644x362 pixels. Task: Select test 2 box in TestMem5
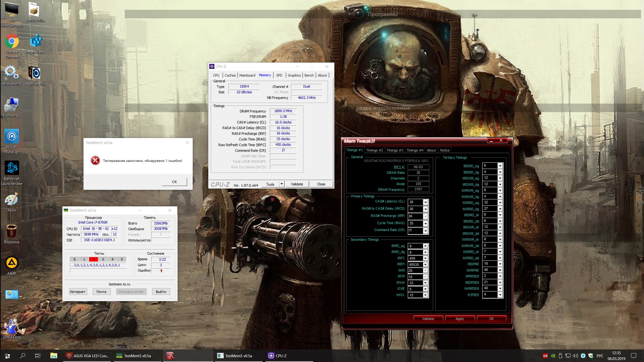tap(93, 259)
